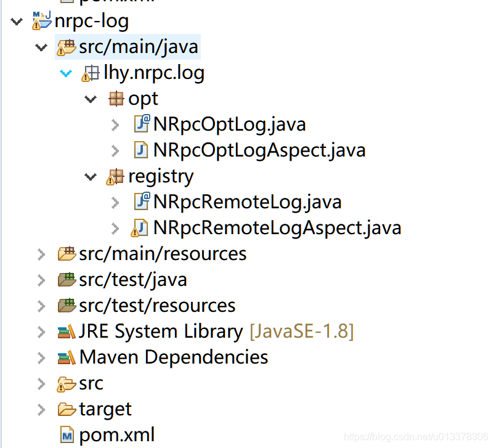The height and width of the screenshot is (448, 494).
Task: Select the bottom pom.xml file label
Action: [x=117, y=435]
